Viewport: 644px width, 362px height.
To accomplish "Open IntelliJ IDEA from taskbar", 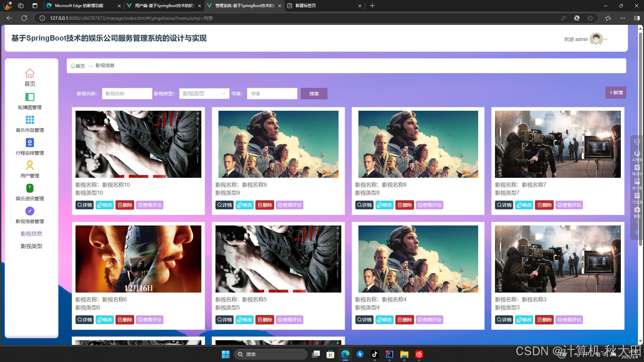I will (x=389, y=354).
